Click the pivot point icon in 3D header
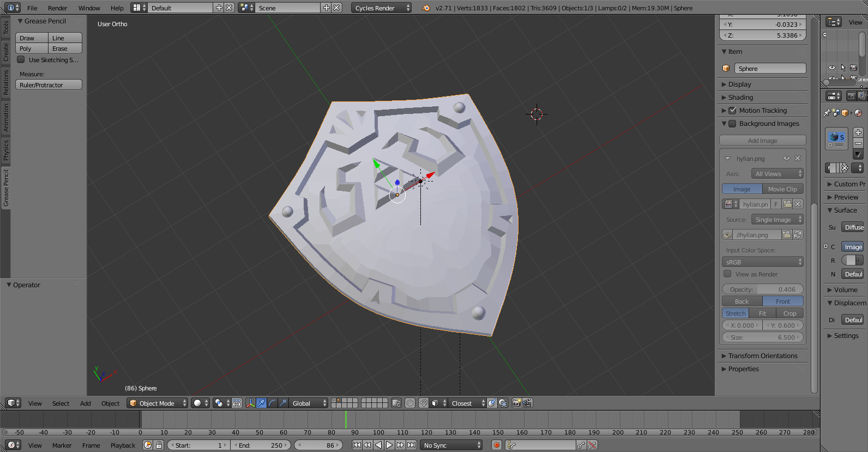Image resolution: width=868 pixels, height=452 pixels. (221, 403)
